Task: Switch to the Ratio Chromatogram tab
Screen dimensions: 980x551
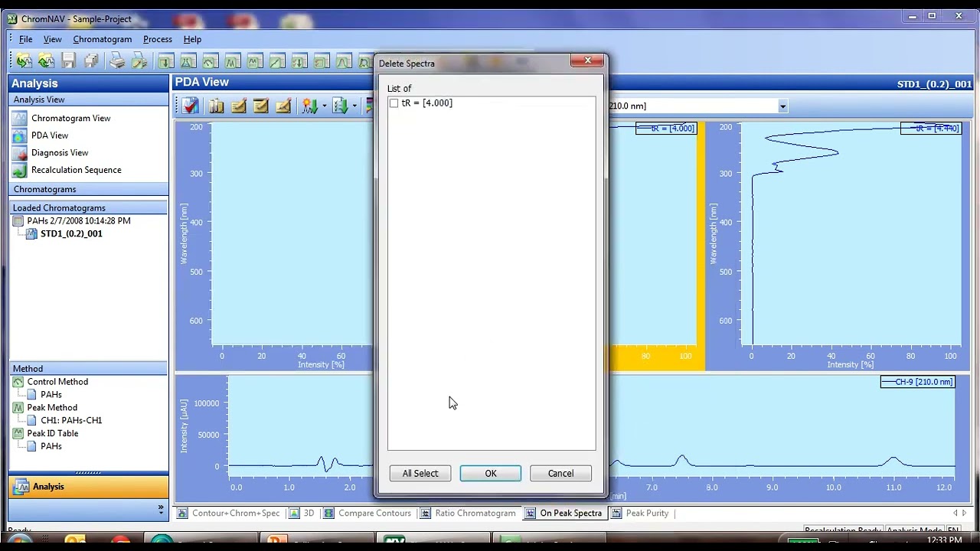Action: [469, 514]
